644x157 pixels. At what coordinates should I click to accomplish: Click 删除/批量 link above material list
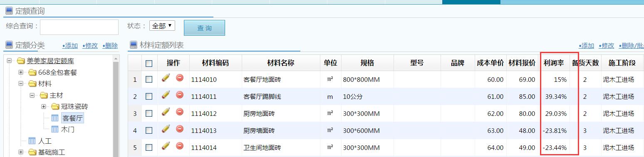click(631, 46)
